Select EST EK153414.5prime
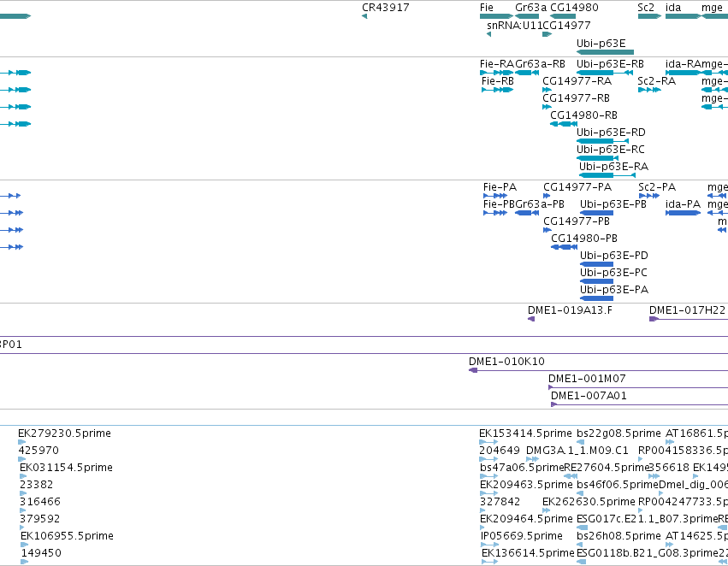Image resolution: width=728 pixels, height=566 pixels. point(525,433)
